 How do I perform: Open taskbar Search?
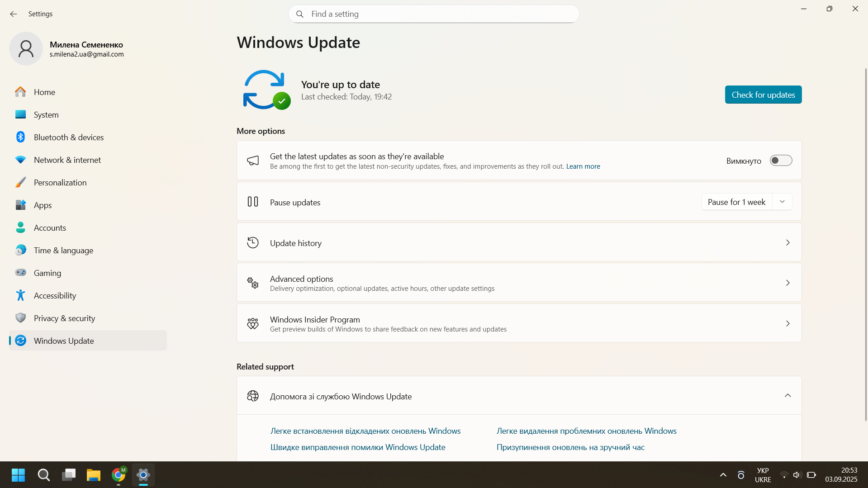44,475
